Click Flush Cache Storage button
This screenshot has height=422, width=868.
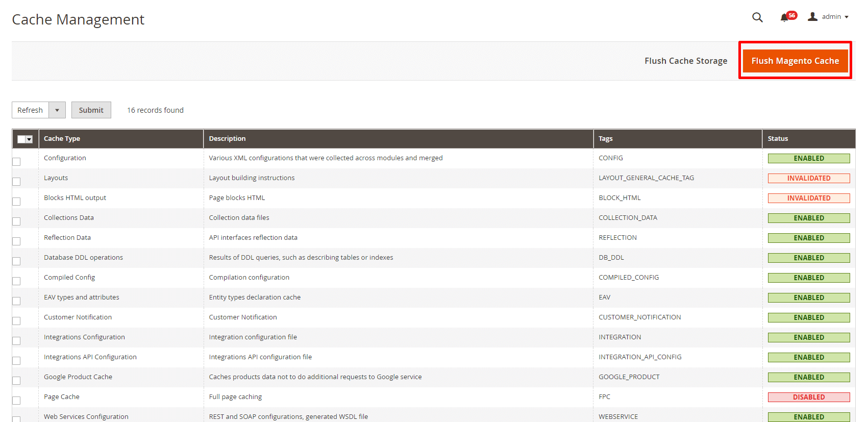685,61
